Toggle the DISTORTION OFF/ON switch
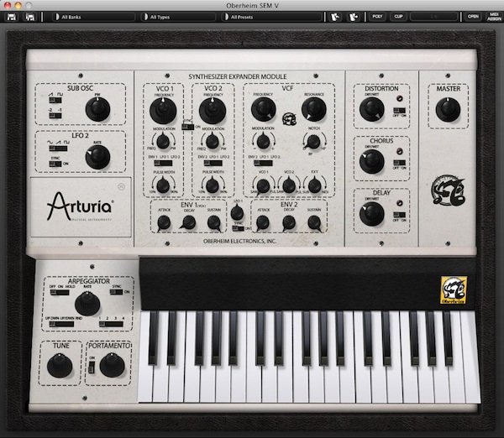The image size is (504, 438). pyautogui.click(x=400, y=111)
